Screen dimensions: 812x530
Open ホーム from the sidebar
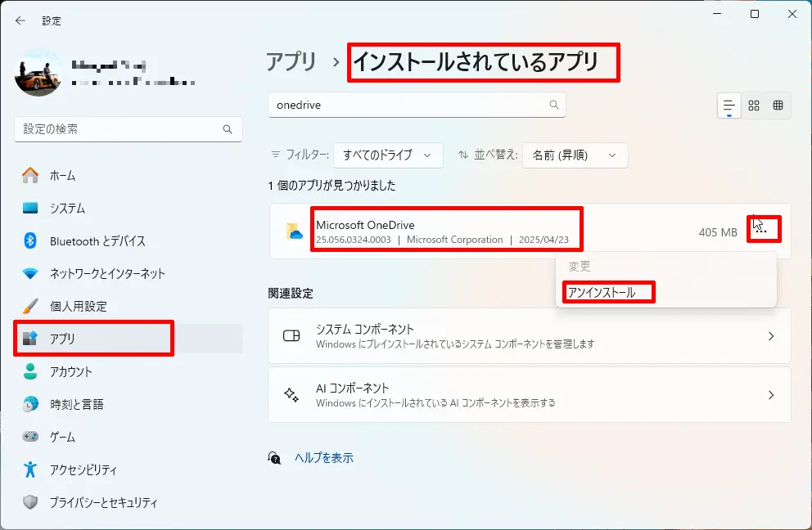(129, 176)
